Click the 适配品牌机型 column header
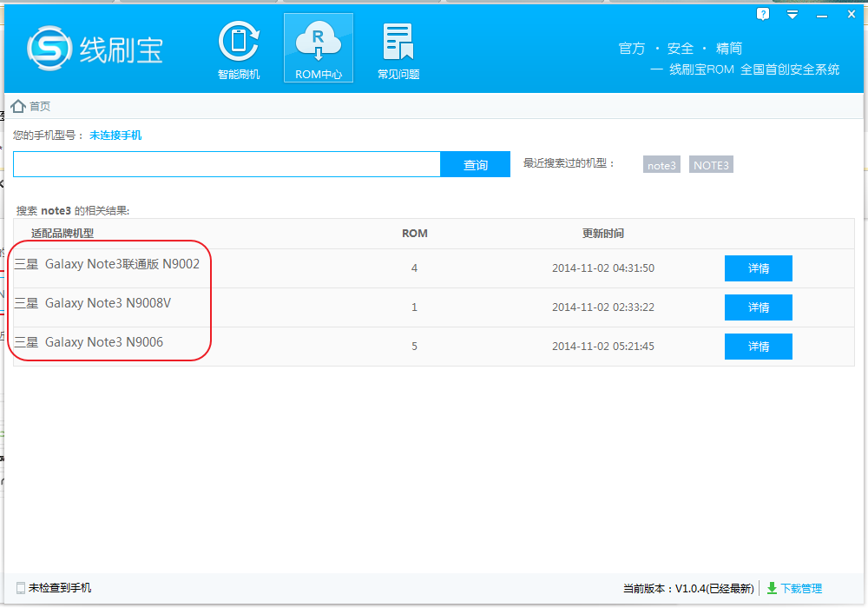Image resolution: width=868 pixels, height=608 pixels. coord(62,233)
